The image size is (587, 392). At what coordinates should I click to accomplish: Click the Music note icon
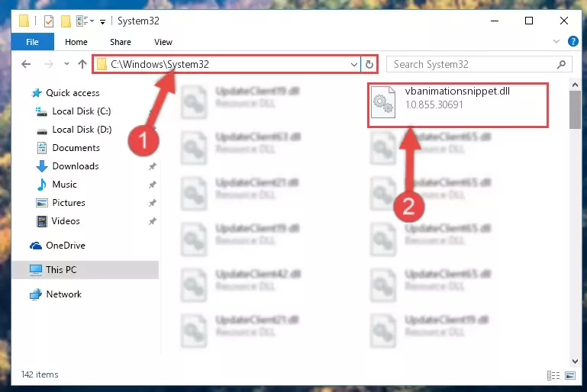(x=41, y=185)
